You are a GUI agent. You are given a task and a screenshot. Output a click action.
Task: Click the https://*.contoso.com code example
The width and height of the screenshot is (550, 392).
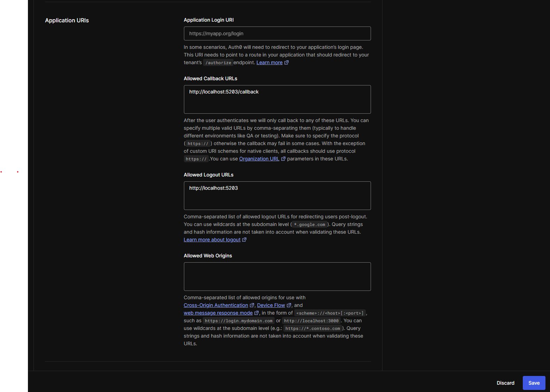click(313, 329)
